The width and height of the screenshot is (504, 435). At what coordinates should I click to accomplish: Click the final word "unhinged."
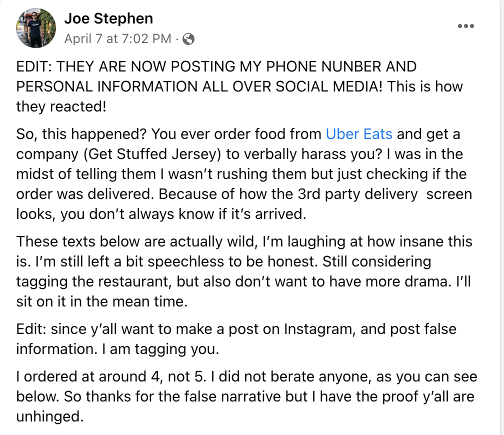tap(49, 416)
